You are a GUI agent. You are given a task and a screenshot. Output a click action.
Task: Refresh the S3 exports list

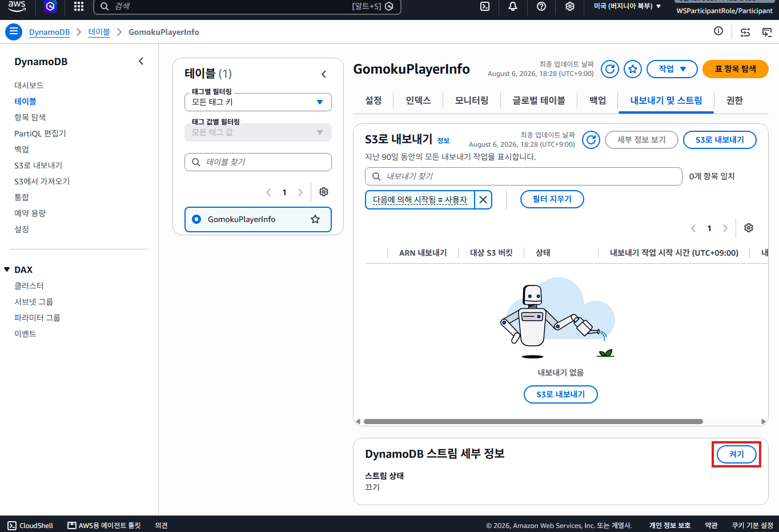[591, 140]
